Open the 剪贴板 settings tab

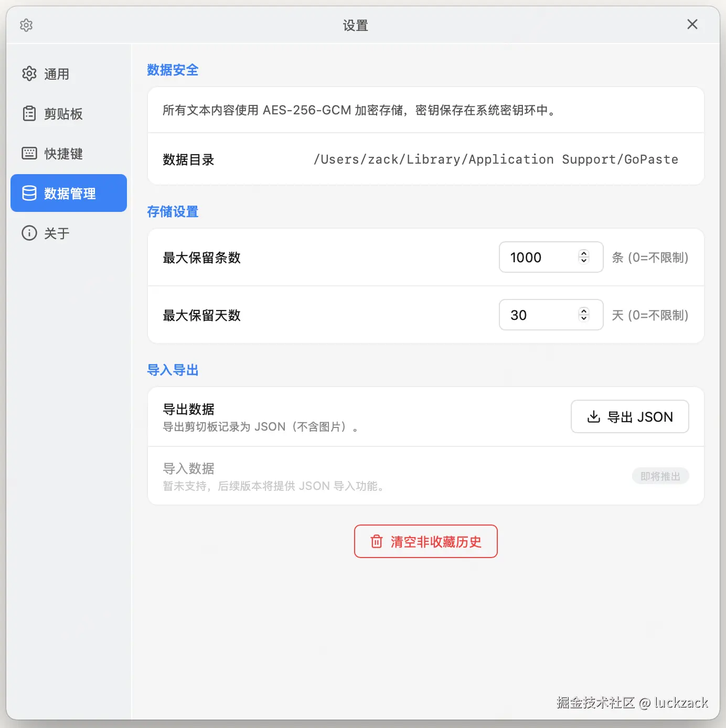point(69,114)
